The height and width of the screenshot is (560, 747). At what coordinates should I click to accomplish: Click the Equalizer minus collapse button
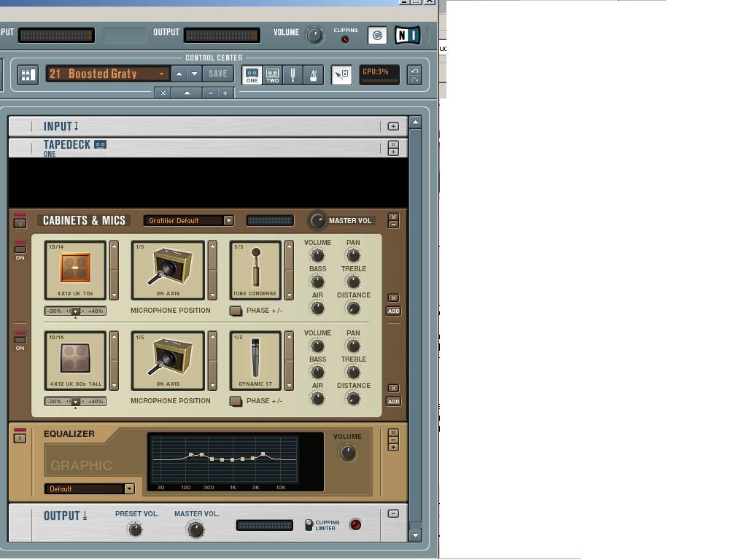[393, 440]
